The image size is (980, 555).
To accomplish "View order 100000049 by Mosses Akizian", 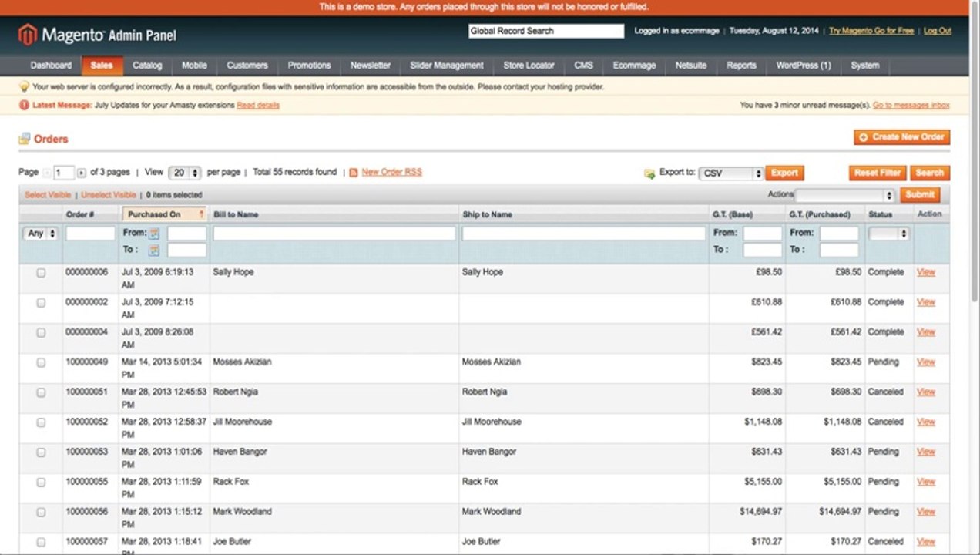I will pyautogui.click(x=926, y=362).
